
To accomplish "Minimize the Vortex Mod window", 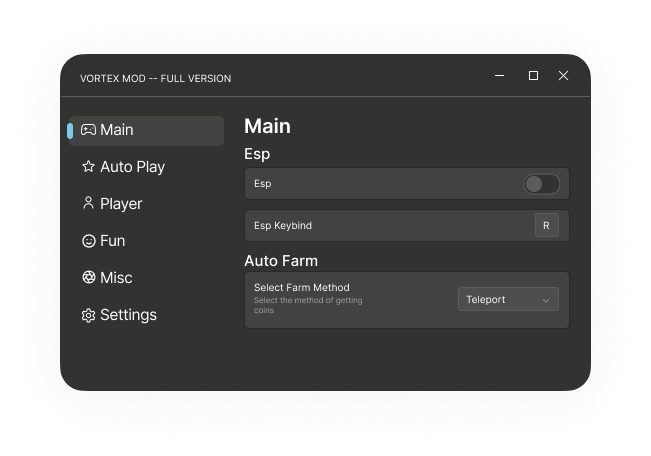I will tap(499, 76).
